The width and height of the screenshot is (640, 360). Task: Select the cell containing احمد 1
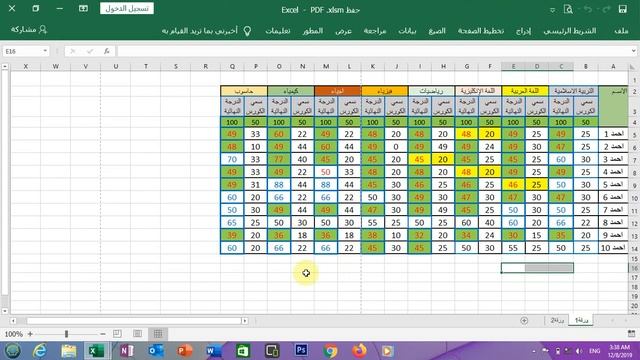[x=613, y=134]
